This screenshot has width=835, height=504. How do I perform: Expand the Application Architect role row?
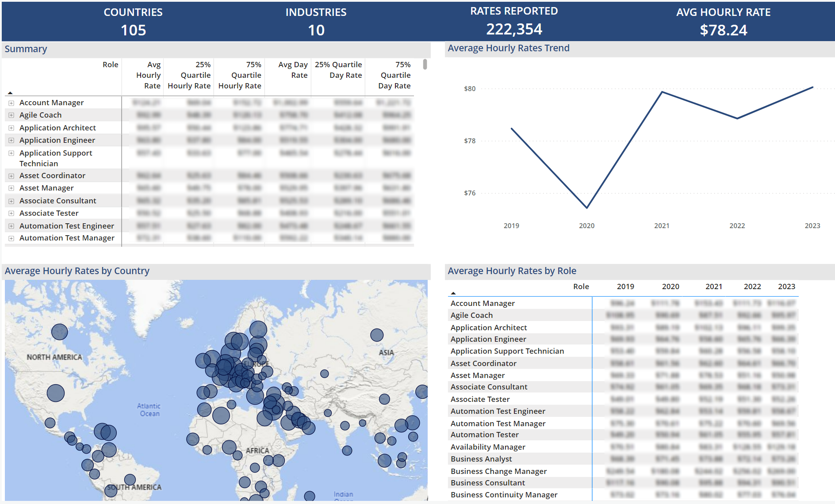tap(11, 127)
